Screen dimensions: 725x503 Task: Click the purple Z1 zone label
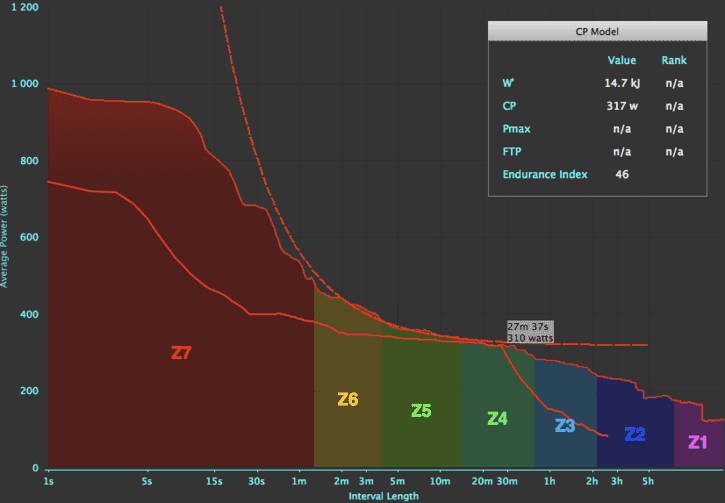(x=698, y=442)
